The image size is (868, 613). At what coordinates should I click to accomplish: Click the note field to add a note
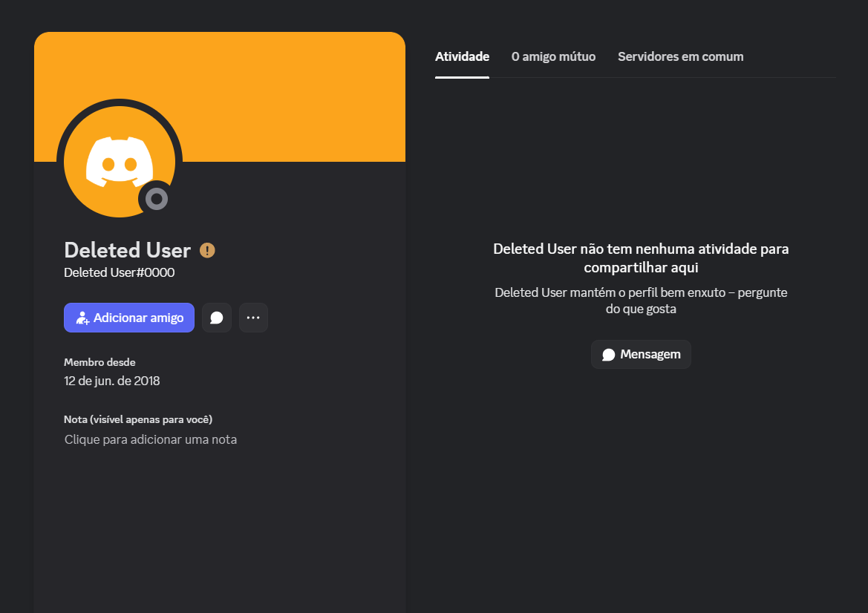[151, 439]
